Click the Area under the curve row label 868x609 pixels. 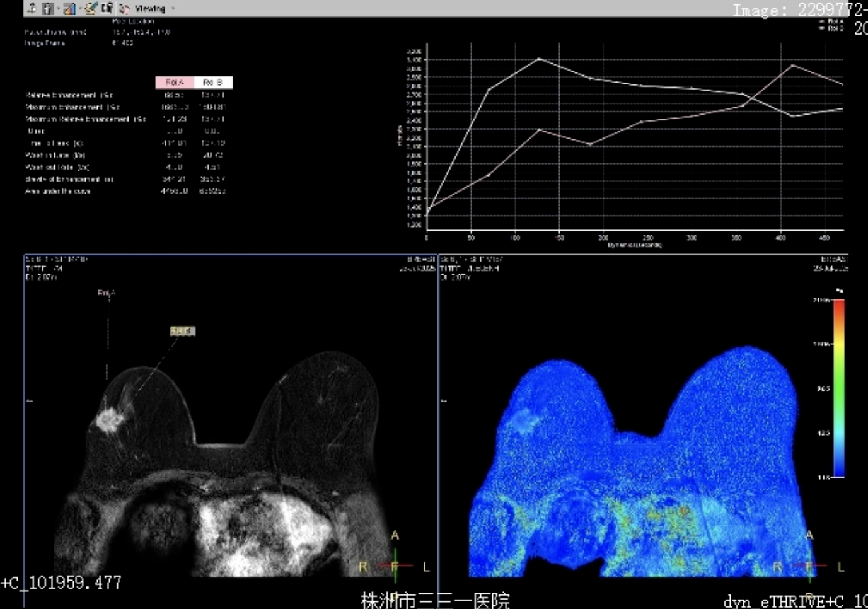pyautogui.click(x=58, y=191)
